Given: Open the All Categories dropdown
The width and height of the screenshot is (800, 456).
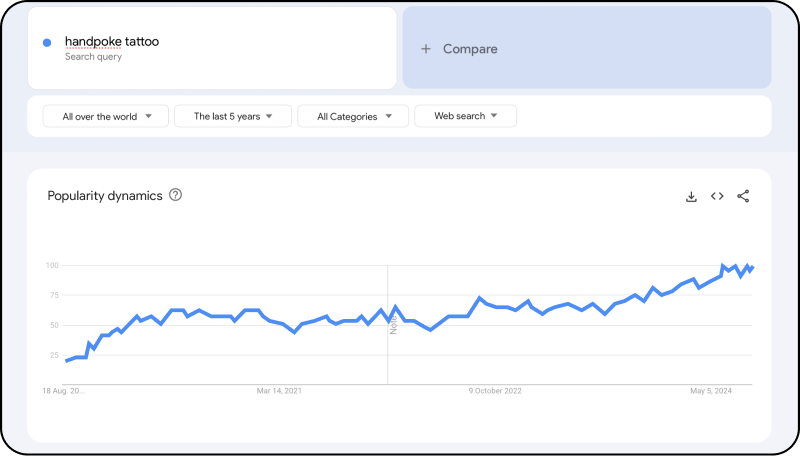Looking at the screenshot, I should click(353, 116).
